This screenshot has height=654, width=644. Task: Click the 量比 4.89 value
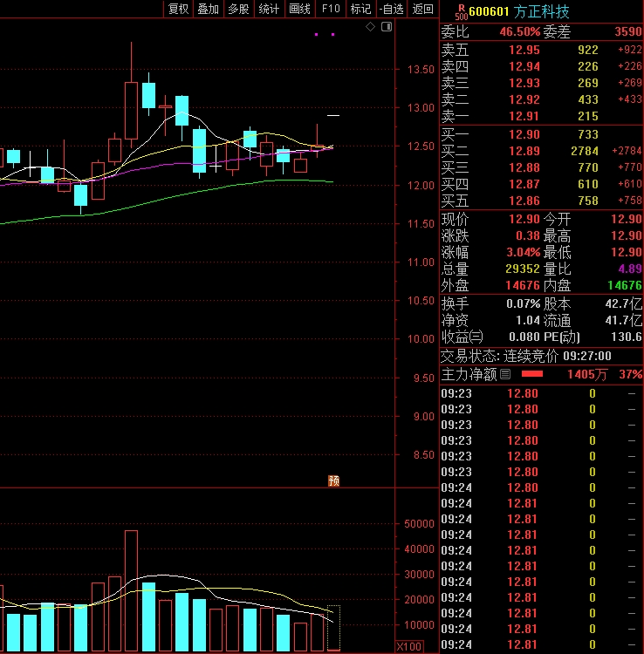point(630,269)
